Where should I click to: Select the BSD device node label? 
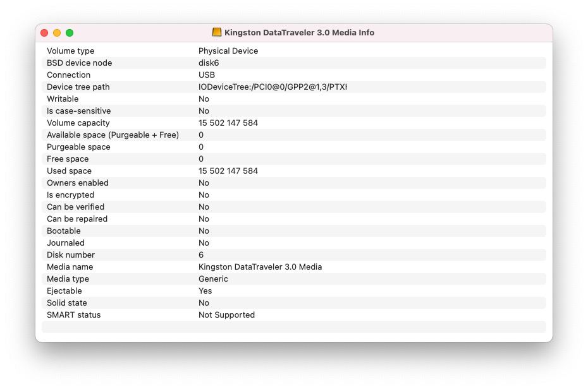[79, 63]
